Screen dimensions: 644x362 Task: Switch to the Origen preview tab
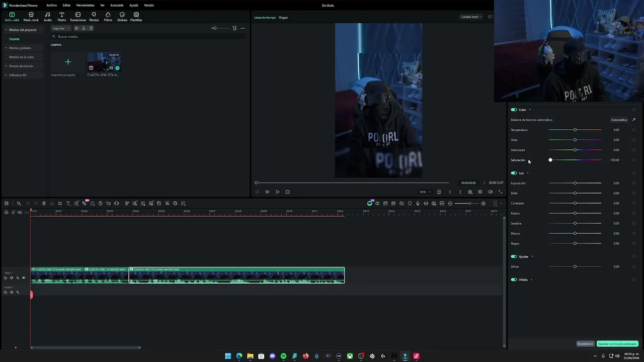coord(283,18)
